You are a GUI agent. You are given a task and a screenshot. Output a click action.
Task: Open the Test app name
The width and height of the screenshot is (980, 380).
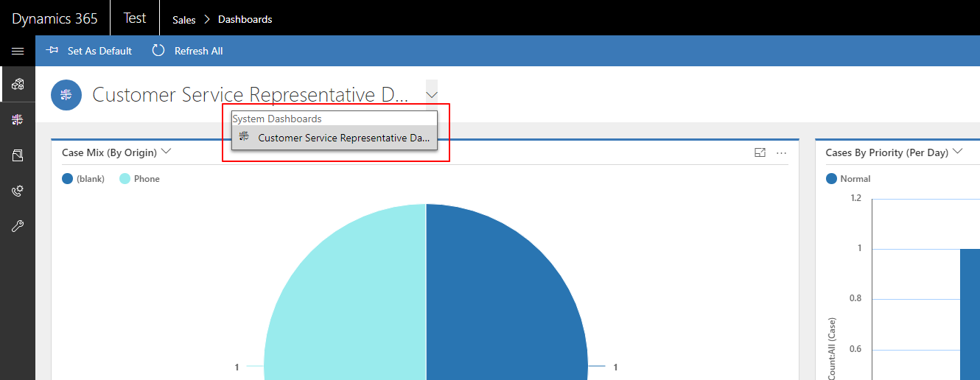click(135, 18)
